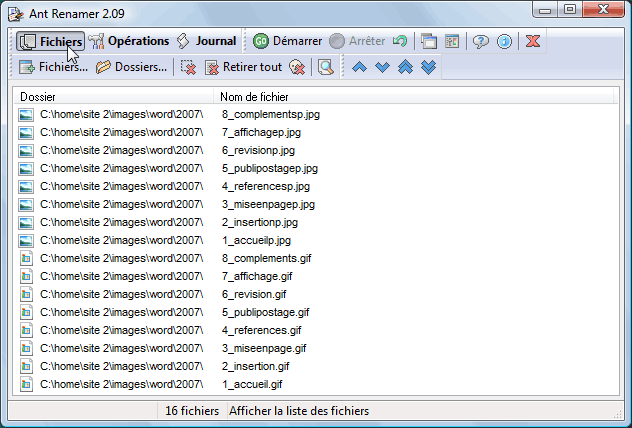Select the file 8_complementsp.jpg in list

(270, 115)
